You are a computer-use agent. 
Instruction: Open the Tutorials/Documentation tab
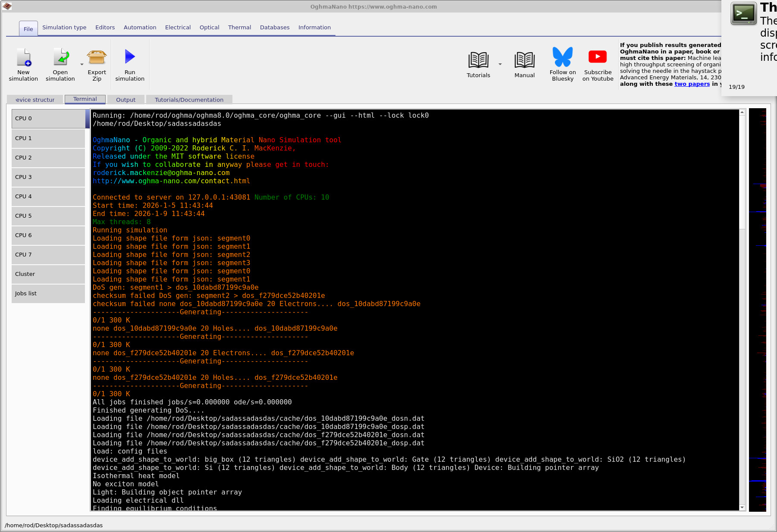coord(189,99)
